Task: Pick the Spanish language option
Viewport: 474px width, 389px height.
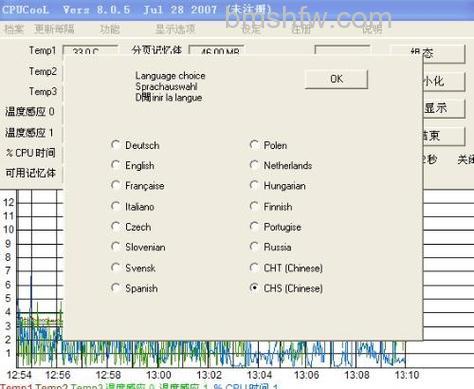Action: (x=134, y=288)
